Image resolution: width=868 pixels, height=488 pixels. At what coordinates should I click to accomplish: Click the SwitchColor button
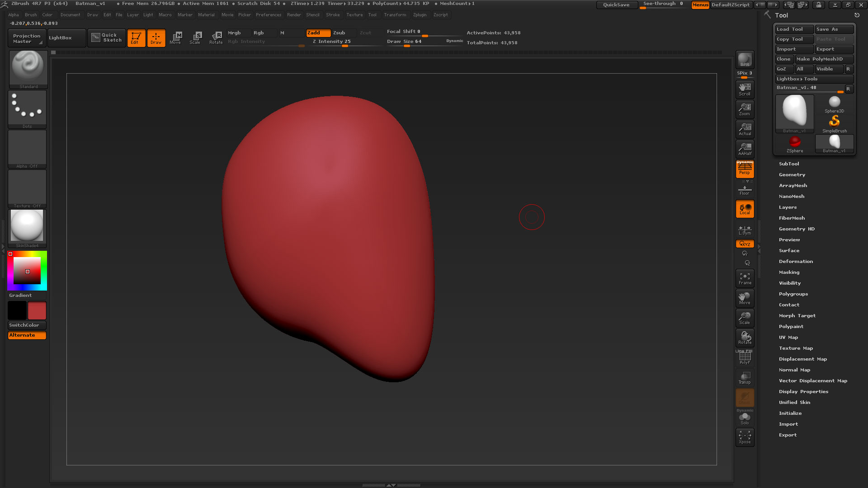(27, 325)
